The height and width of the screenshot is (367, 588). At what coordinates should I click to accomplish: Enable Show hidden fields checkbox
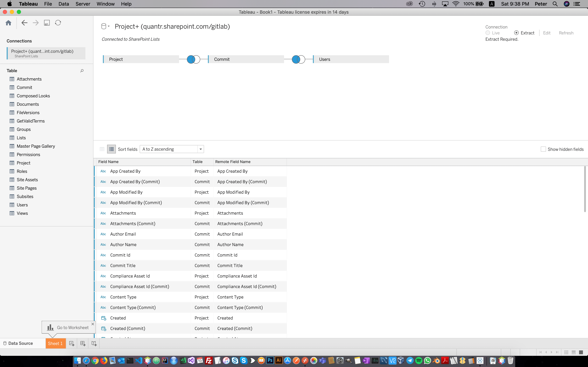(x=543, y=149)
